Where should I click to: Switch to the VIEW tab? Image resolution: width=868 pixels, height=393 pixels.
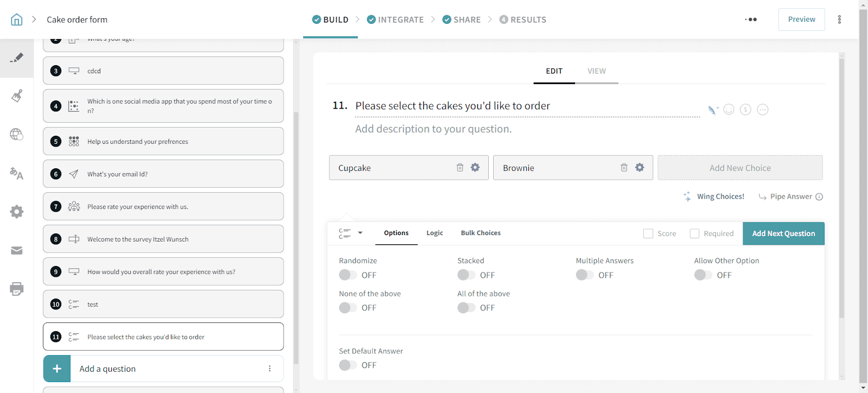tap(596, 71)
